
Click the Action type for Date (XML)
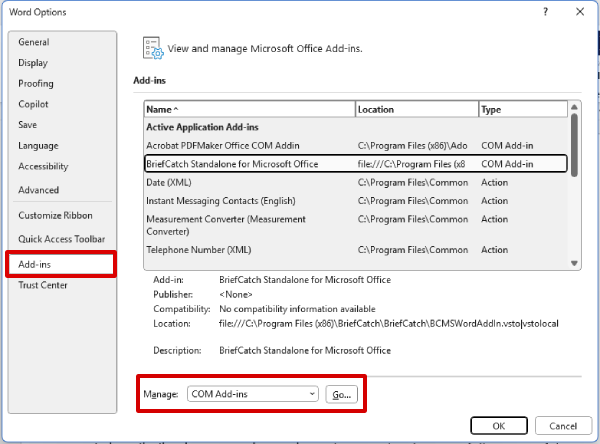pyautogui.click(x=494, y=183)
